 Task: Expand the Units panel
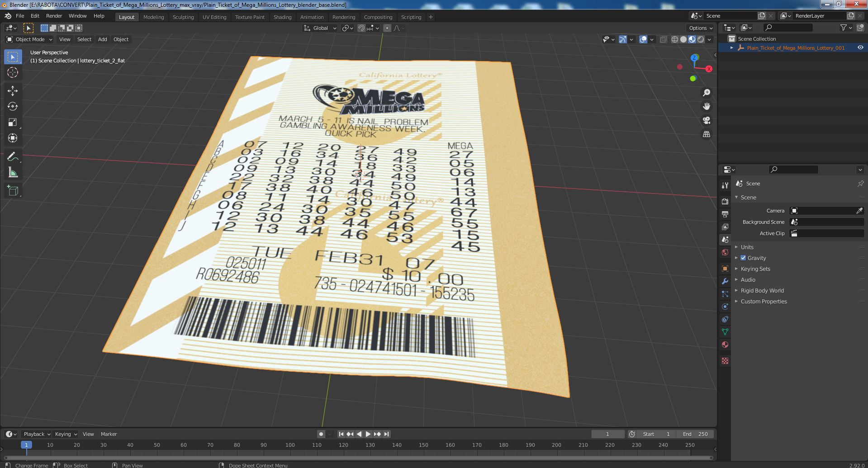coord(747,247)
